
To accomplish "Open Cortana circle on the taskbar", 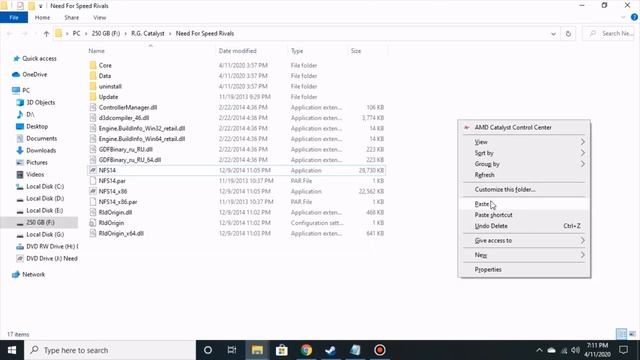I will pos(208,350).
